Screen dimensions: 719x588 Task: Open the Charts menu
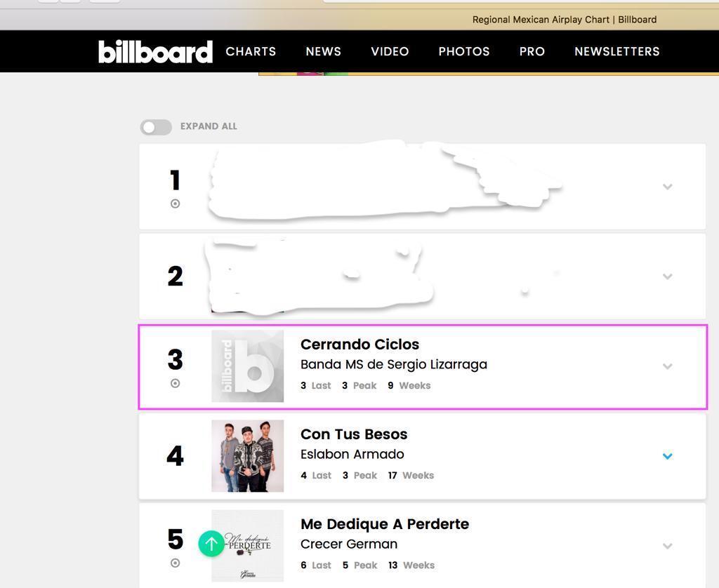pos(251,51)
